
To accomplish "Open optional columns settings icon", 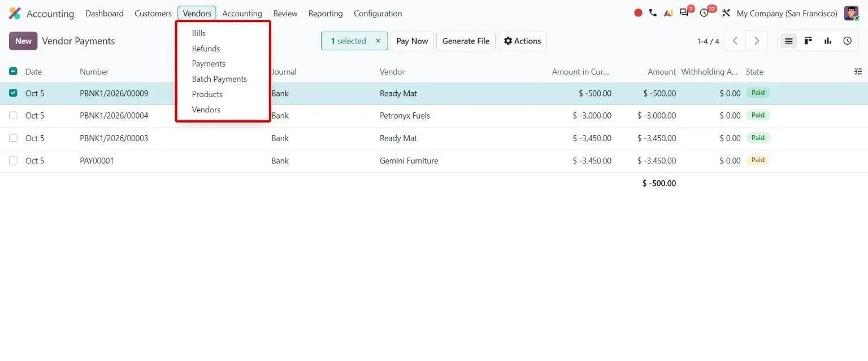I will pos(858,72).
